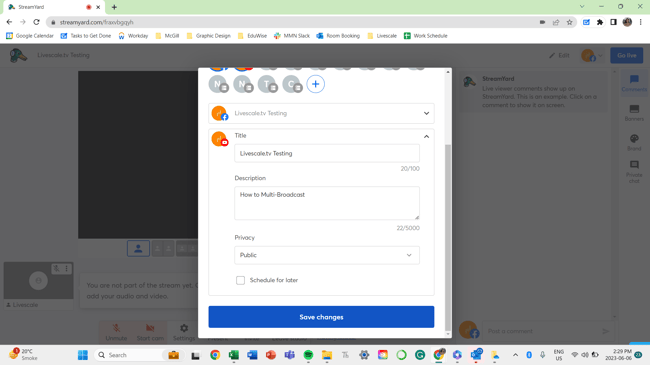This screenshot has height=365, width=650.
Task: Open the Banners panel tab
Action: coord(634,113)
